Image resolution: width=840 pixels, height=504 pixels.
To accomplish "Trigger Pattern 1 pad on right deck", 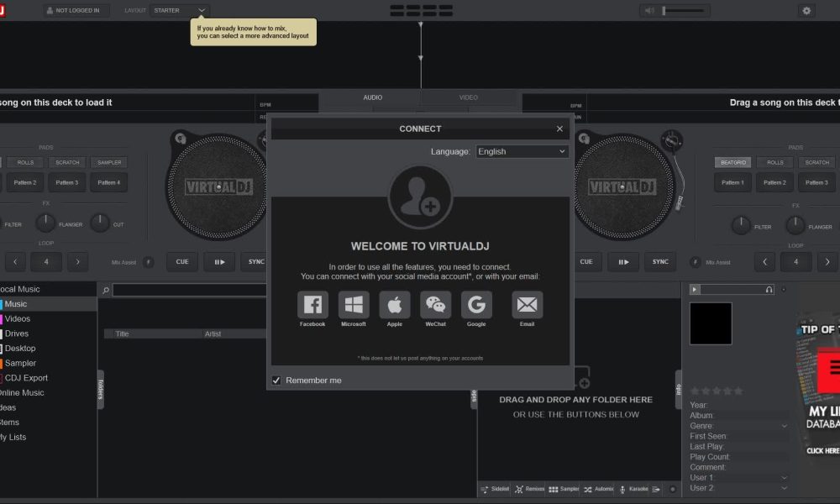I will point(732,182).
